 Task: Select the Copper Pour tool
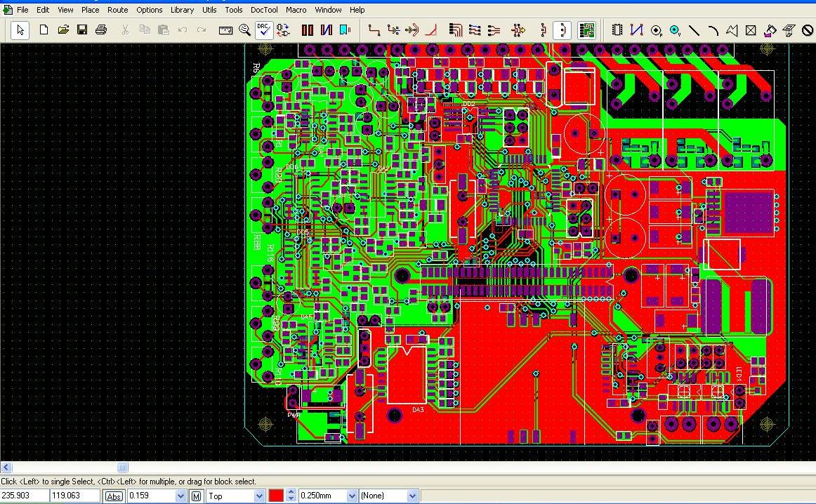(770, 30)
